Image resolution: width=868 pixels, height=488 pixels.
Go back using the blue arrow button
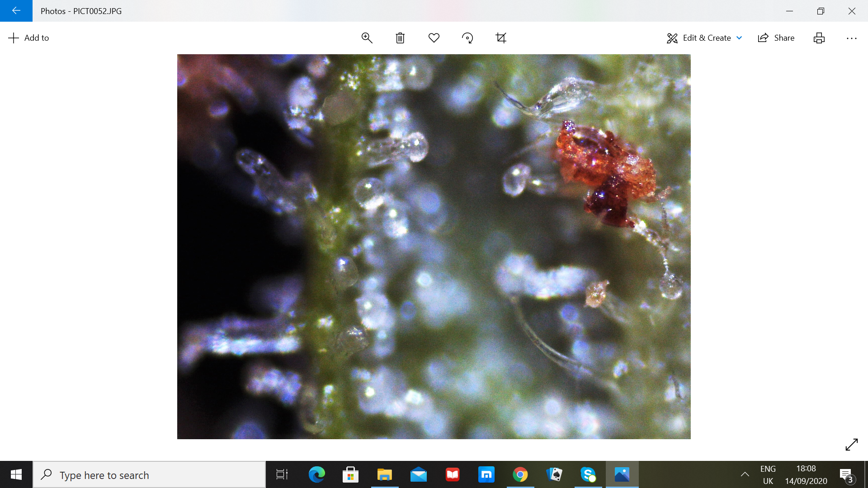[x=16, y=11]
